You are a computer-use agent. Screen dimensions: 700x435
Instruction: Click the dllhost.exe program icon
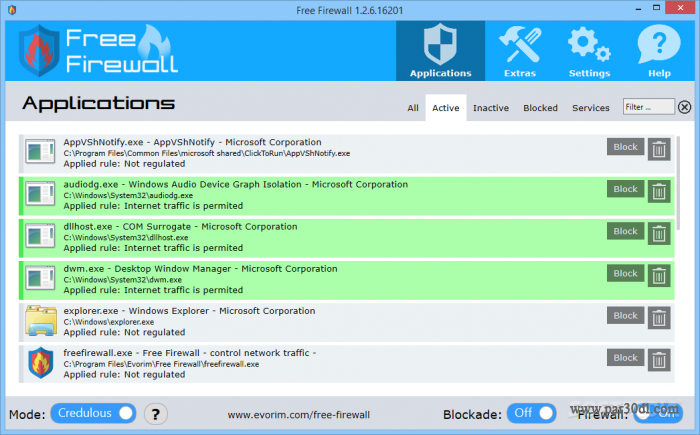[40, 236]
